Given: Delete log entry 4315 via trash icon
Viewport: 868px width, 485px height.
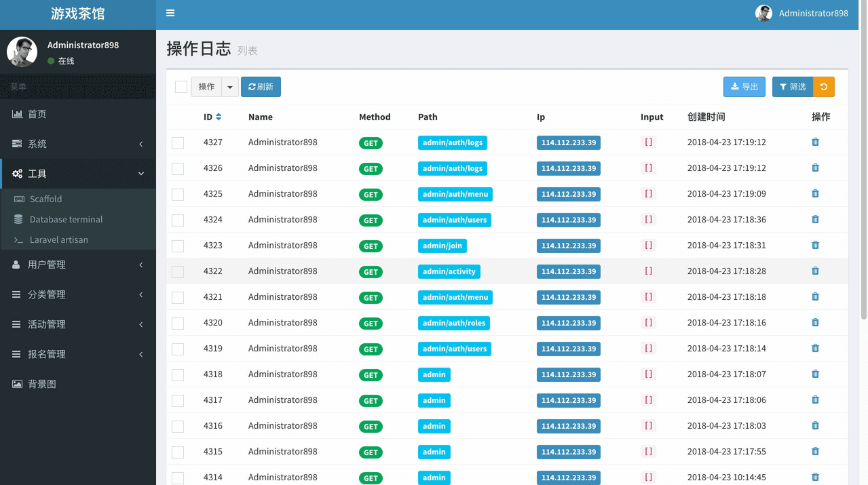Looking at the screenshot, I should (x=815, y=452).
